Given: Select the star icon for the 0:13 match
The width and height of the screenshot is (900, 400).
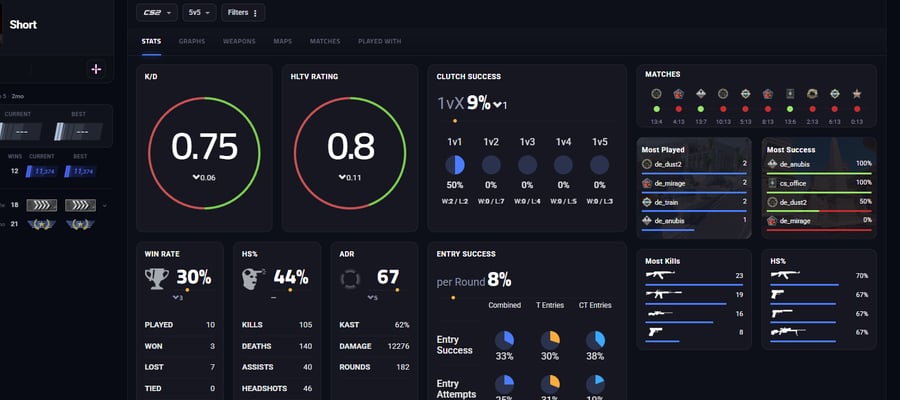Looking at the screenshot, I should [x=857, y=94].
